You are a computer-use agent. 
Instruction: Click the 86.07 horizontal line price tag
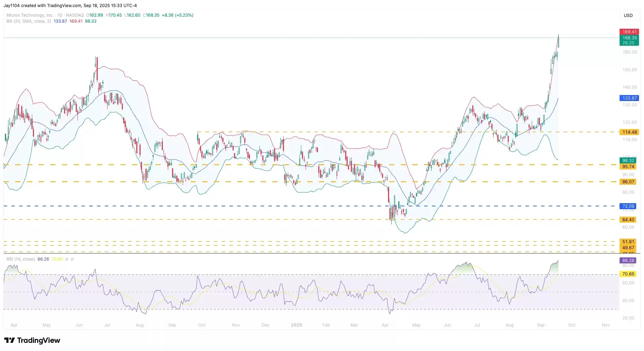(628, 182)
